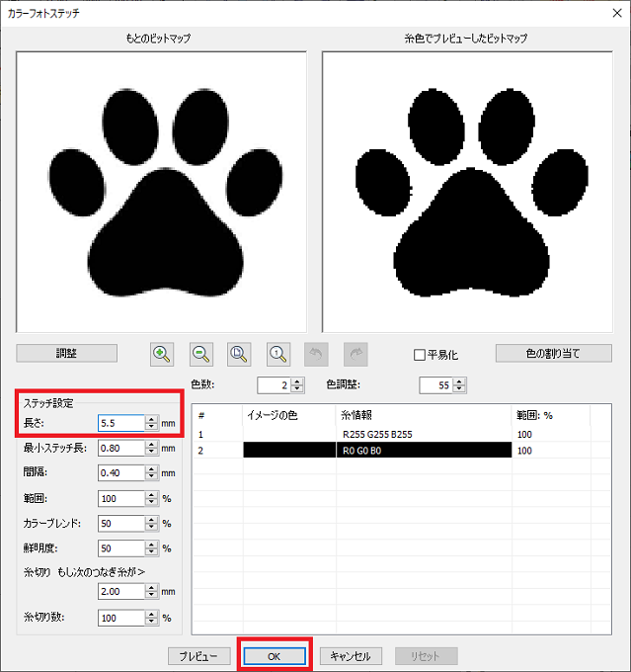Open the 調整 adjustment button
The width and height of the screenshot is (631, 672).
(x=66, y=353)
